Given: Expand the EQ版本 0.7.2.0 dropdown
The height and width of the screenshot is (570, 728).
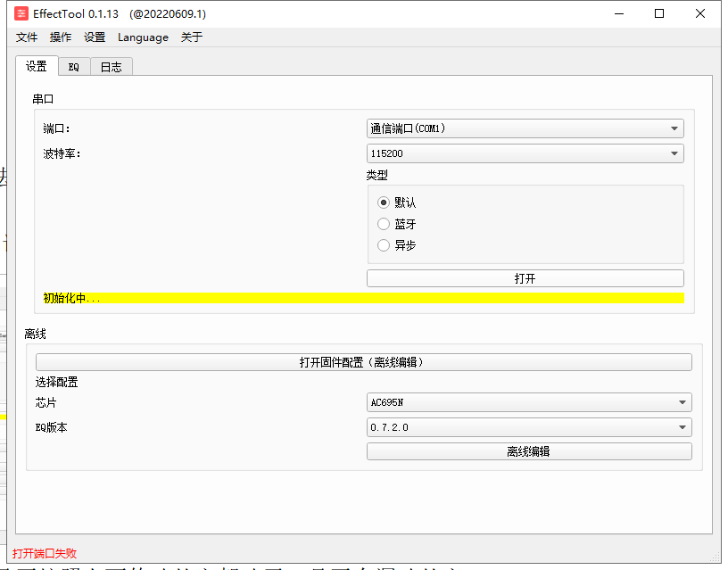Looking at the screenshot, I should click(529, 427).
